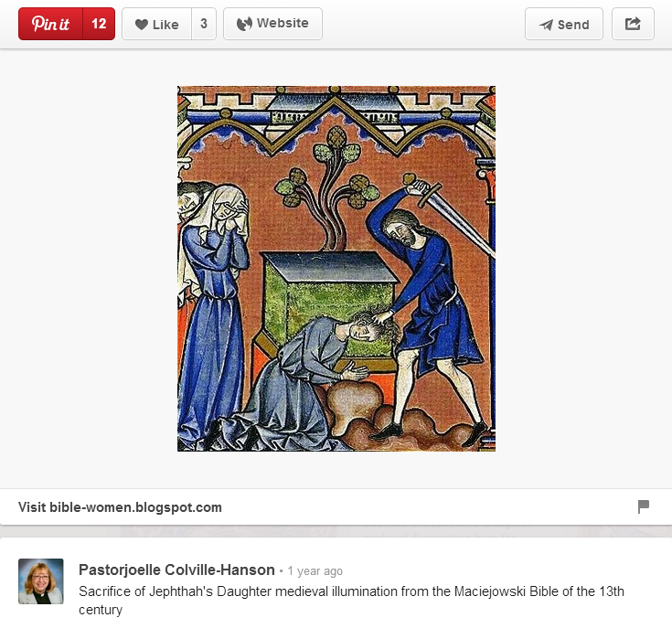Visit bible-women.blogspot.com link
The image size is (672, 639).
tap(120, 507)
